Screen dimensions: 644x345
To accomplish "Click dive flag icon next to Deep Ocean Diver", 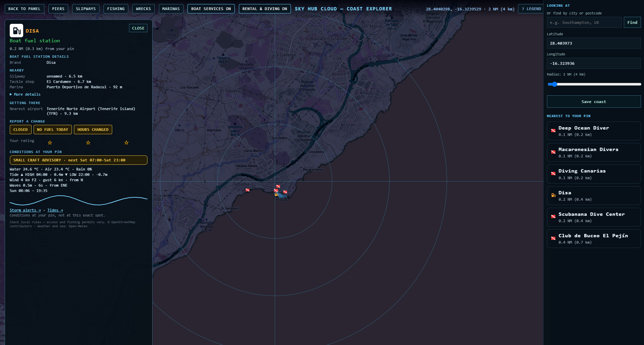I will pos(553,131).
